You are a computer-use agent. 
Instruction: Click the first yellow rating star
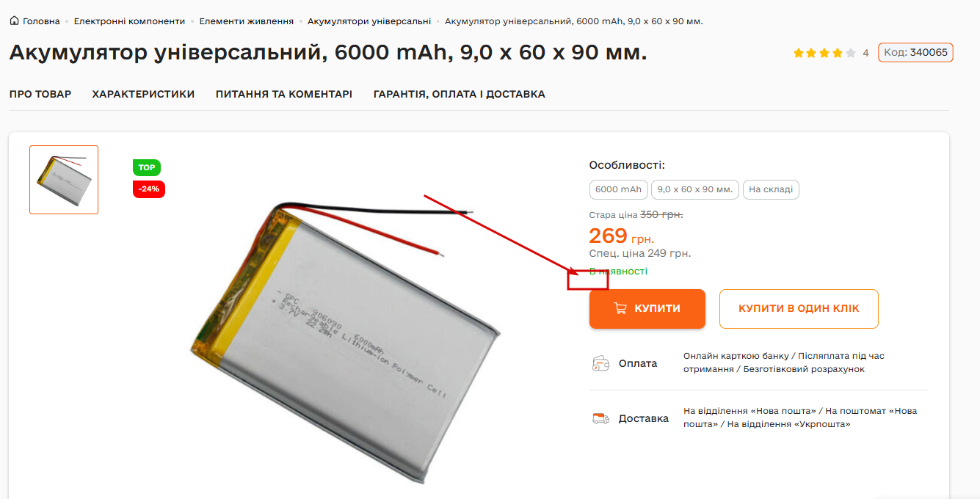[799, 53]
